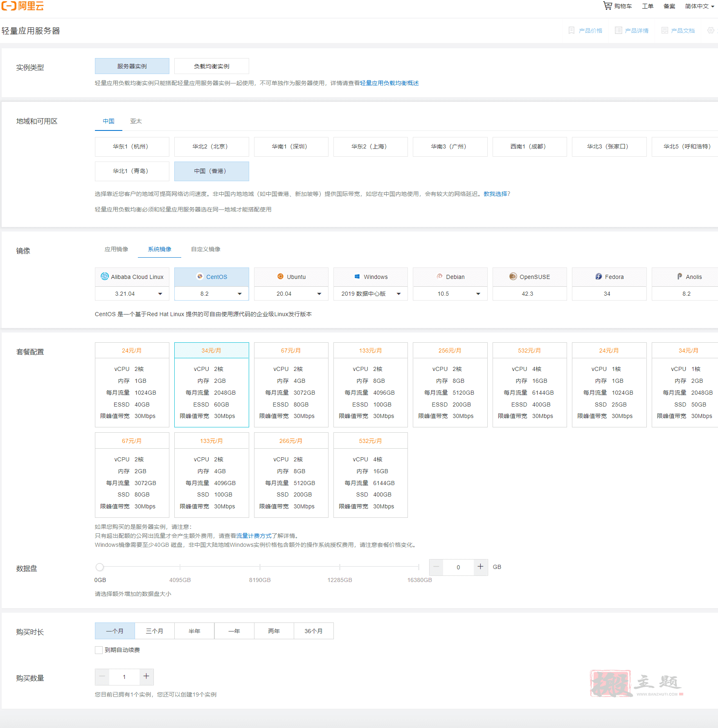Image resolution: width=718 pixels, height=728 pixels.
Task: Click the Fedora logo icon
Action: [x=599, y=276]
